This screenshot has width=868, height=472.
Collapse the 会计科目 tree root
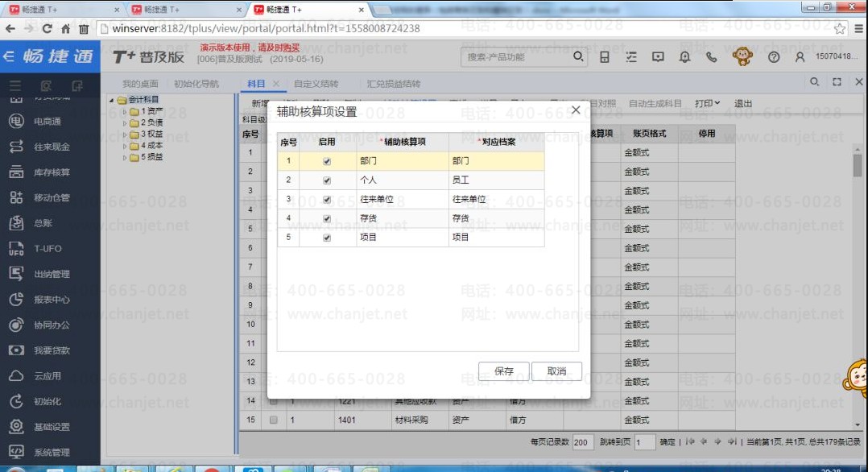[111, 100]
